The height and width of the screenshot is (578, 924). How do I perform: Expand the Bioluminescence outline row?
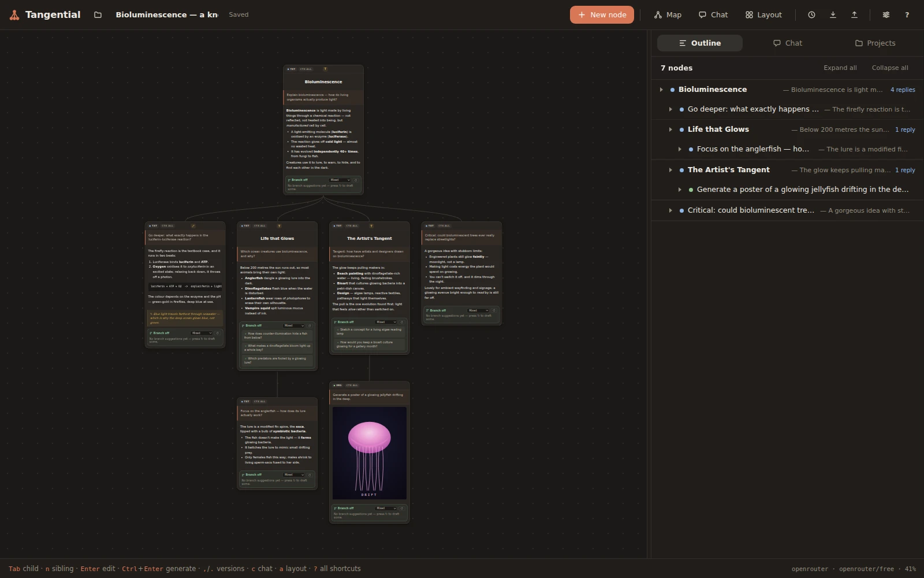coord(661,90)
